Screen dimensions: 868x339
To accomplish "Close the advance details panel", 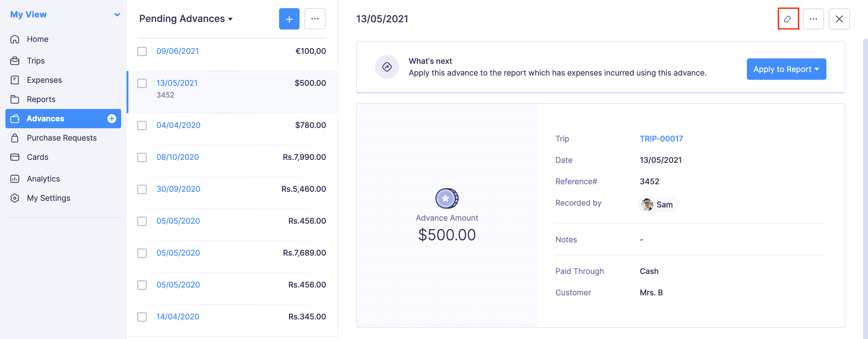I will 839,19.
